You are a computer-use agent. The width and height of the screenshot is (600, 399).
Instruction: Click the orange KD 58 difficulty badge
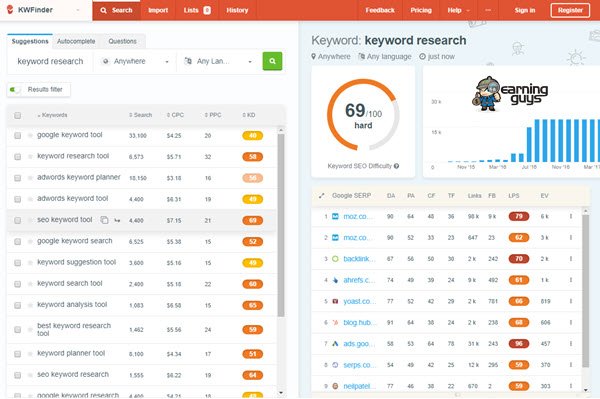(x=253, y=157)
